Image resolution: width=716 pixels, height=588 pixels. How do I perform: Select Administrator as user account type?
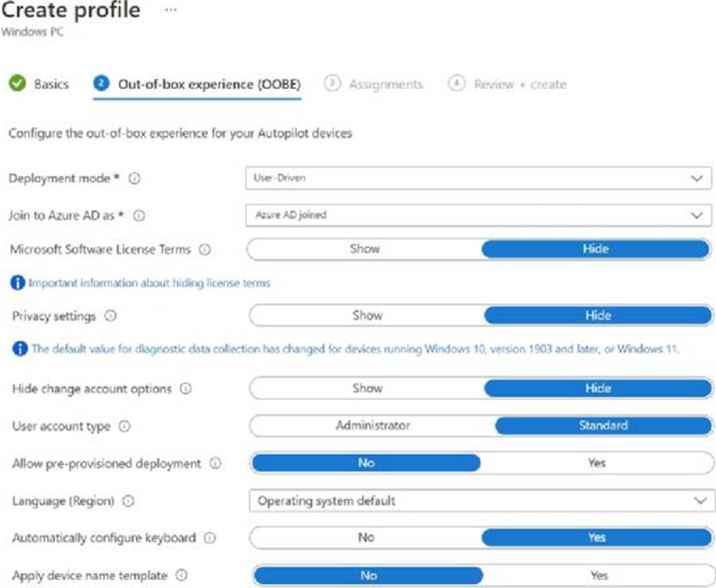tap(373, 425)
